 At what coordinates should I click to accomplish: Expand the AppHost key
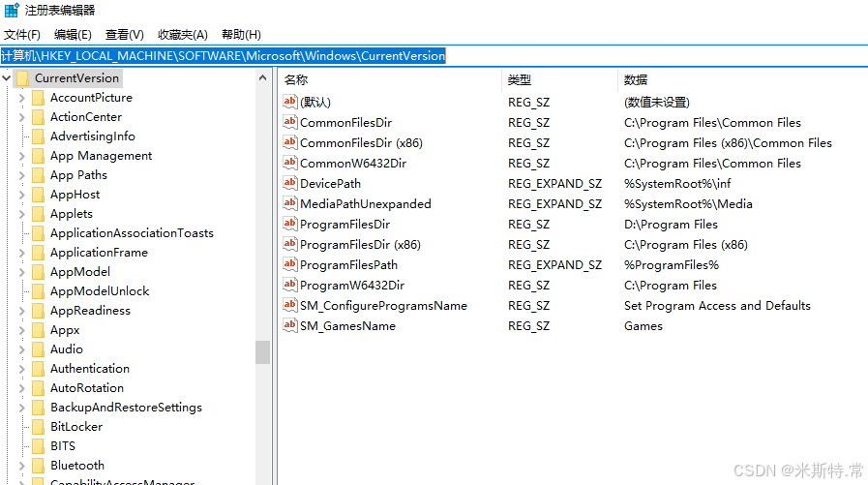[x=22, y=195]
